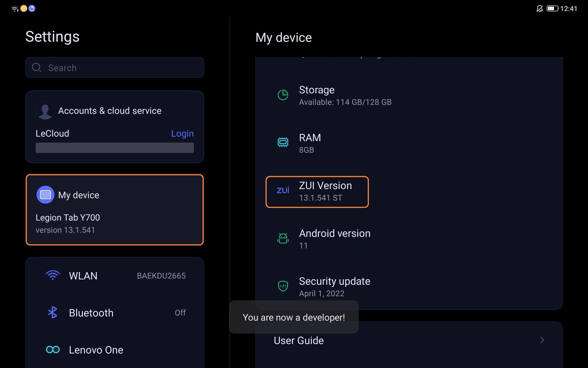Open Lenovo One settings
Image resolution: width=588 pixels, height=368 pixels.
click(114, 350)
